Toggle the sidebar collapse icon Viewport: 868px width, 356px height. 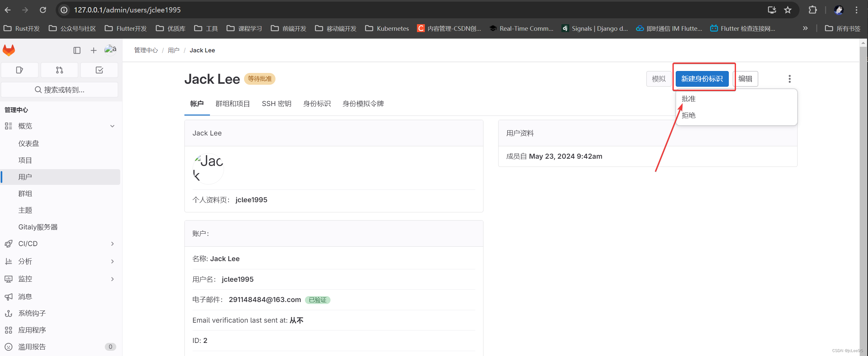click(x=77, y=50)
